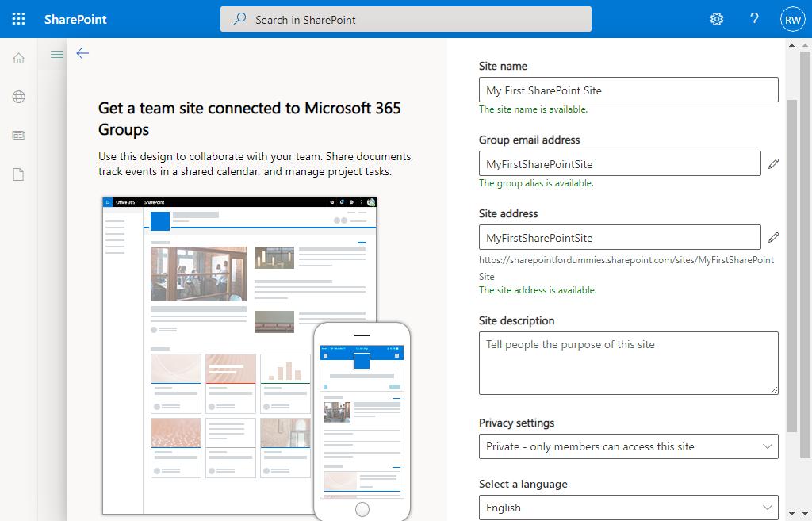Image resolution: width=812 pixels, height=521 pixels.
Task: Click the scroll down arrow of the form
Action: click(x=791, y=514)
